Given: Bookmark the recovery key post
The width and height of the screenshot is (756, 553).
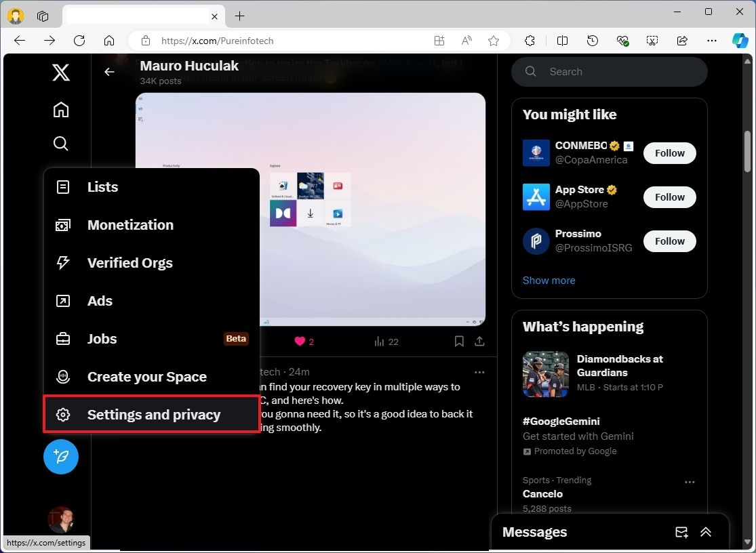Looking at the screenshot, I should pos(459,342).
